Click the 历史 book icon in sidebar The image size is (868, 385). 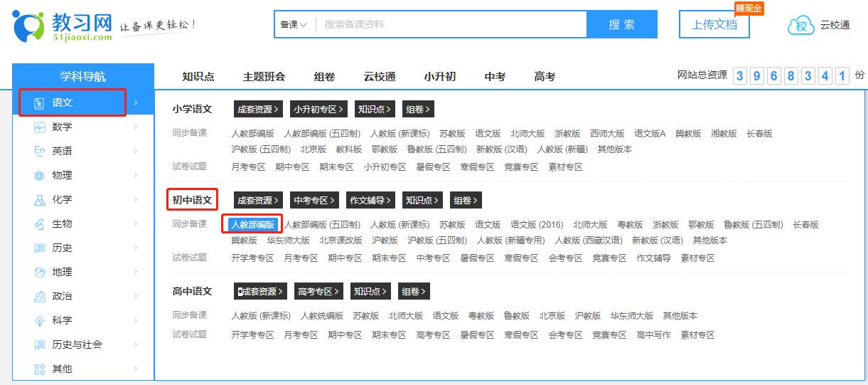tap(40, 248)
